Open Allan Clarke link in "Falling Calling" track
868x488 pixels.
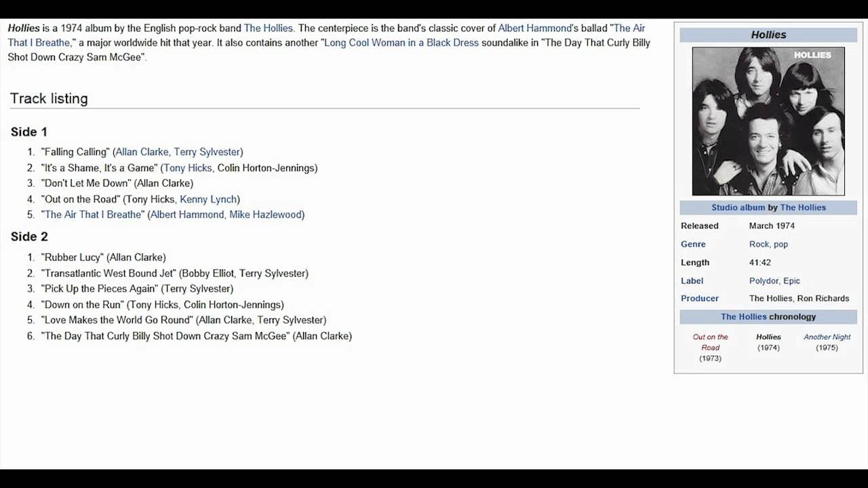coord(142,152)
